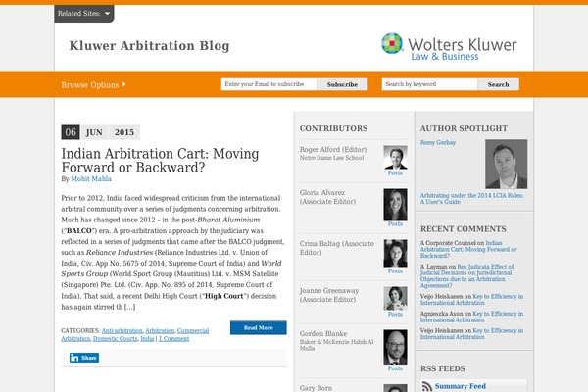Open the Anti-arbitration category
This screenshot has height=392, width=588.
click(122, 331)
